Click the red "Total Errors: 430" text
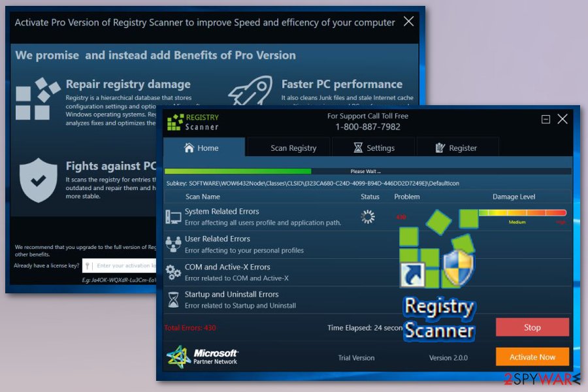588x392 pixels. 190,327
